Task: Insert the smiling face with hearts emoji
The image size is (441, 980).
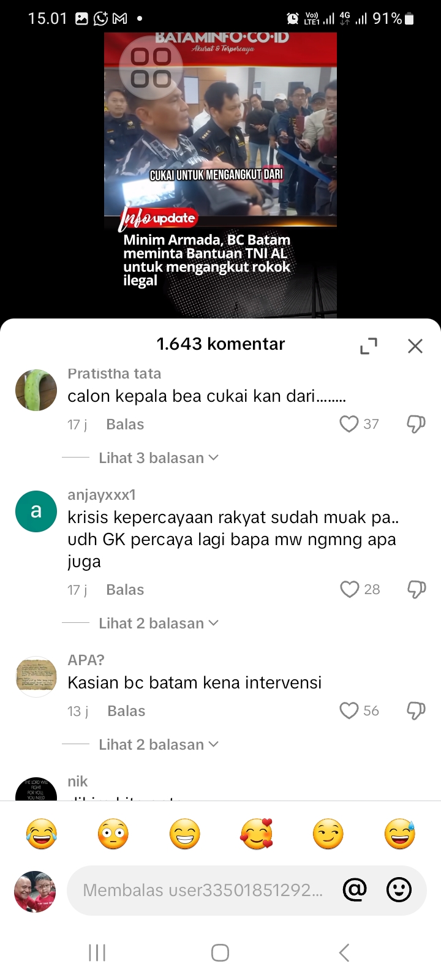Action: click(257, 834)
